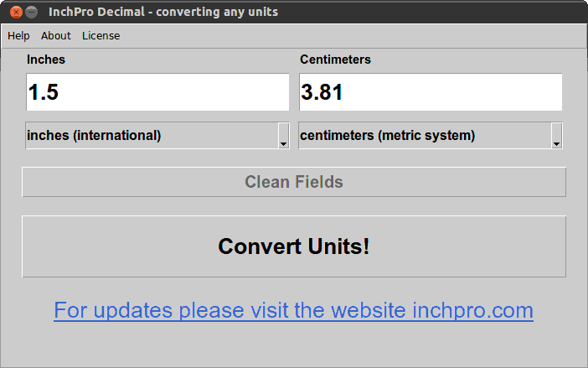588x368 pixels.
Task: Click the 1.5 value in the left field
Action: click(44, 92)
